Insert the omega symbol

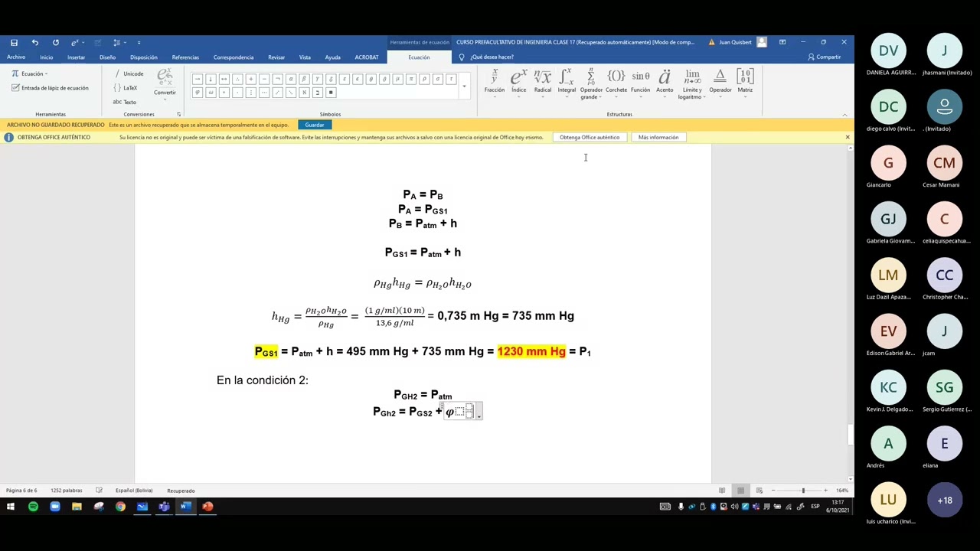(211, 93)
